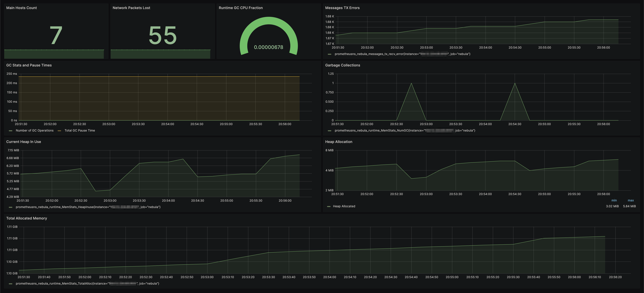644x293 pixels.
Task: Click the GC Stats and Pause Times title
Action: [29, 65]
